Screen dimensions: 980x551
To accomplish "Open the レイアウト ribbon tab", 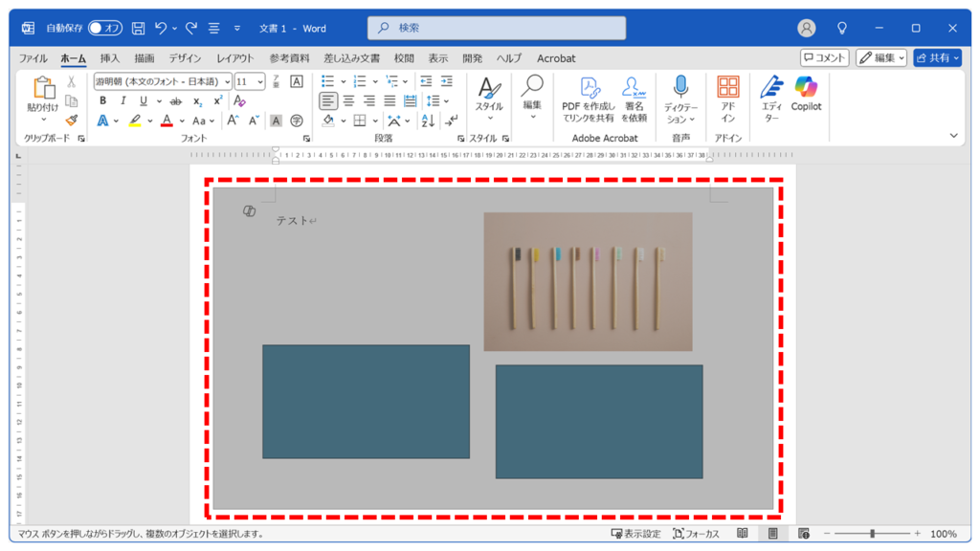I will coord(235,58).
